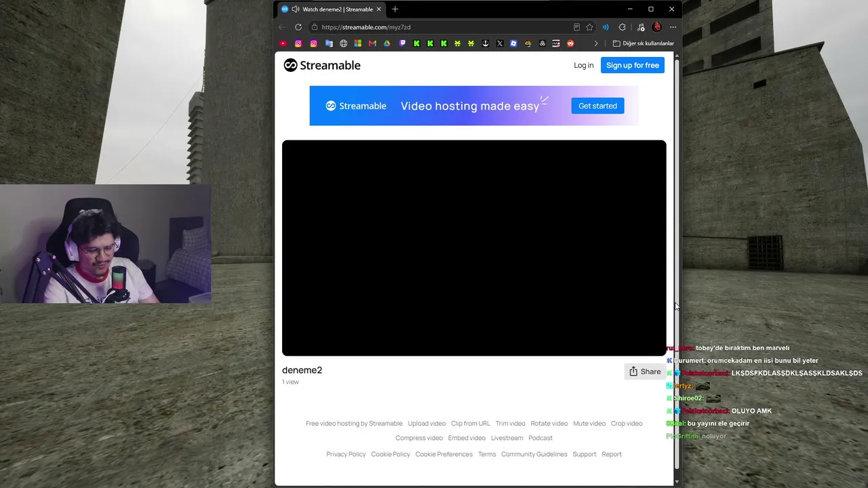Start read aloud from the toolbar
868x488 pixels.
(x=606, y=27)
